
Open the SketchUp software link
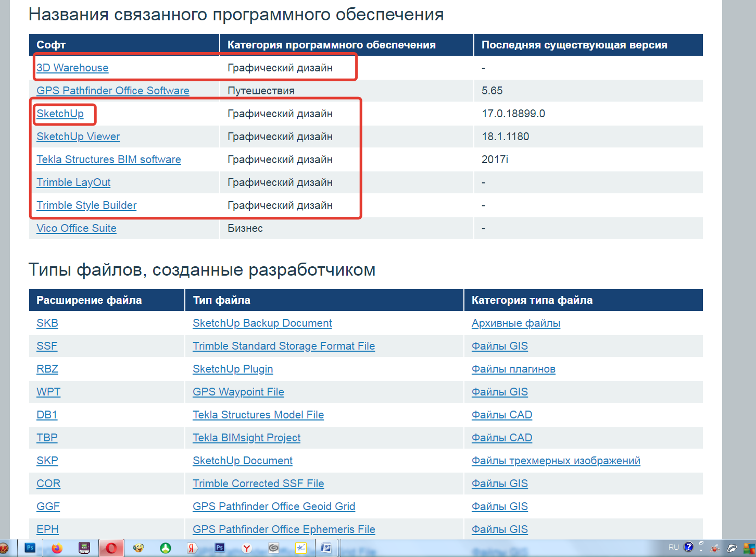pos(60,114)
